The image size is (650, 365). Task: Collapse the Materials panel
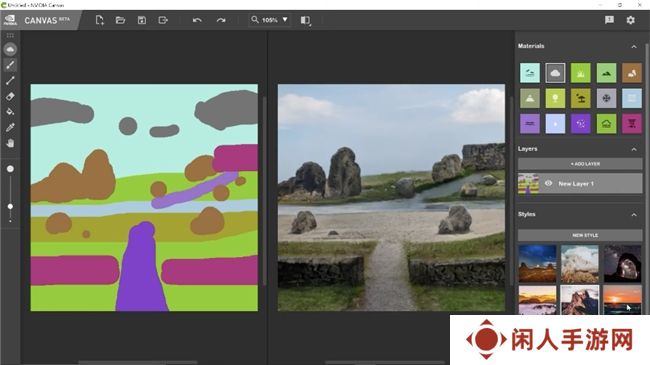tap(634, 46)
